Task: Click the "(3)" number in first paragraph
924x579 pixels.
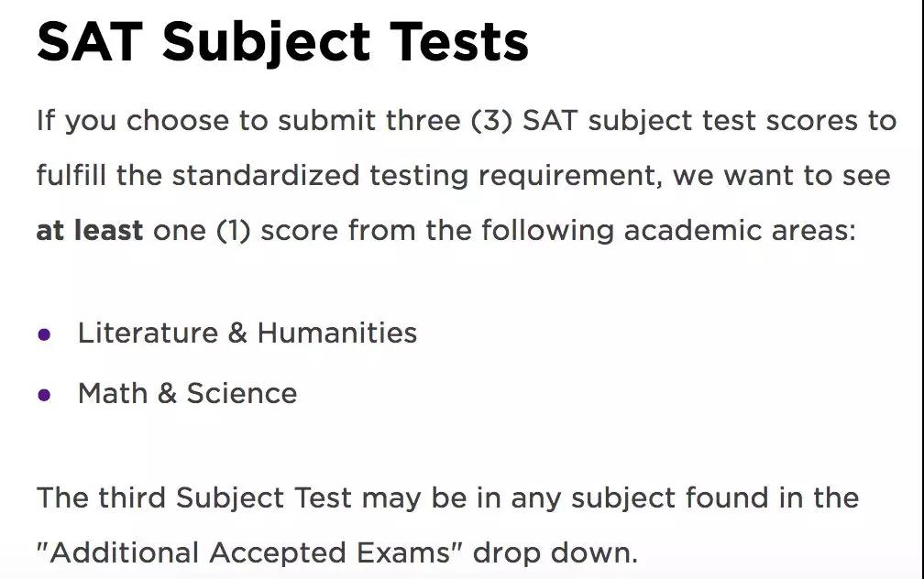Action: 491,120
